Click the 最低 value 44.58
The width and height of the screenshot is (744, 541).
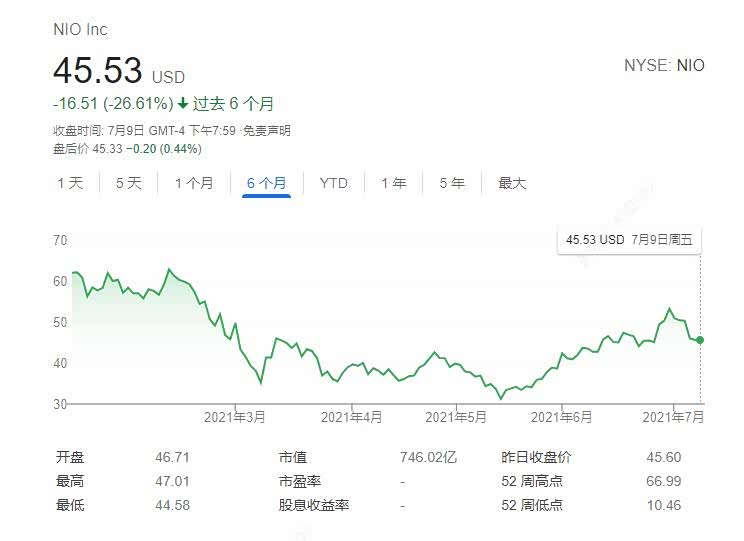click(172, 505)
